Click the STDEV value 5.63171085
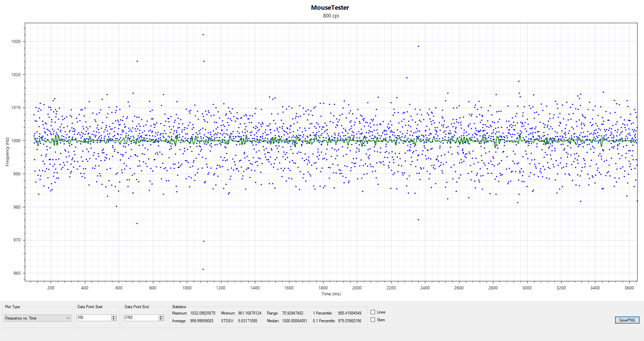 [248, 321]
